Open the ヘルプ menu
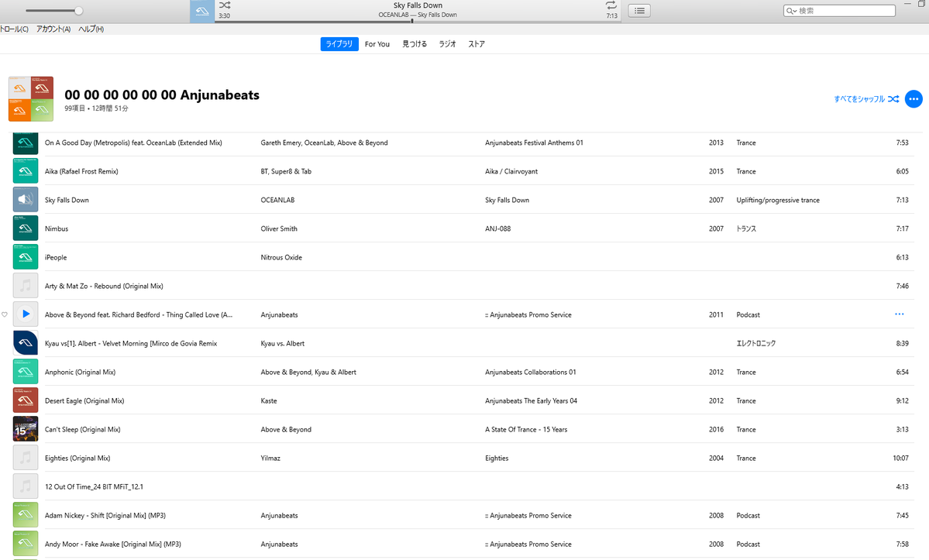The image size is (929, 560). click(x=91, y=29)
